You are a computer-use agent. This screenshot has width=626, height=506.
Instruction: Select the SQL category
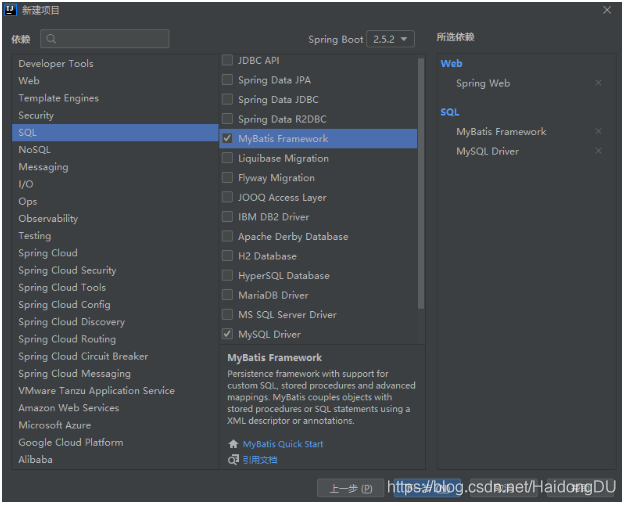(x=115, y=133)
